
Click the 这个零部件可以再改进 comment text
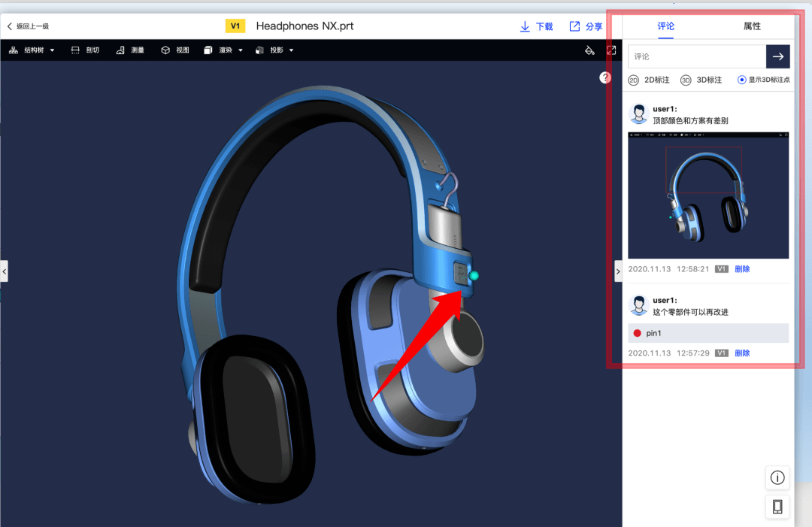pyautogui.click(x=690, y=312)
